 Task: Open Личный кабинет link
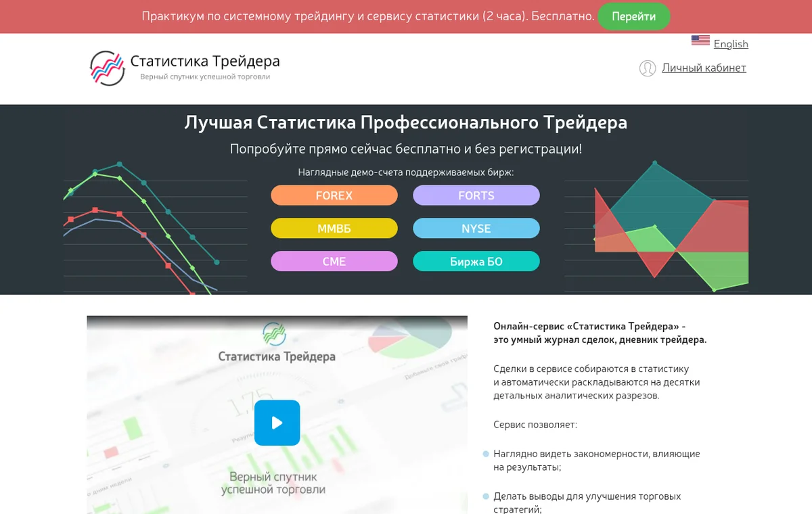704,68
